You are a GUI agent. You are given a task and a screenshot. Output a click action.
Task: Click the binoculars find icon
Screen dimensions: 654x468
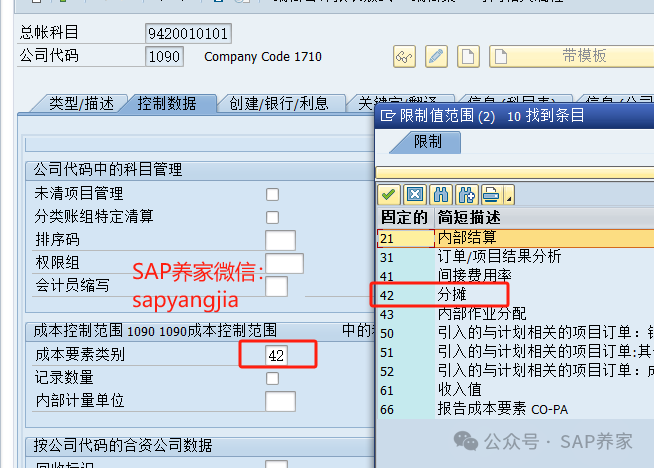pos(441,194)
